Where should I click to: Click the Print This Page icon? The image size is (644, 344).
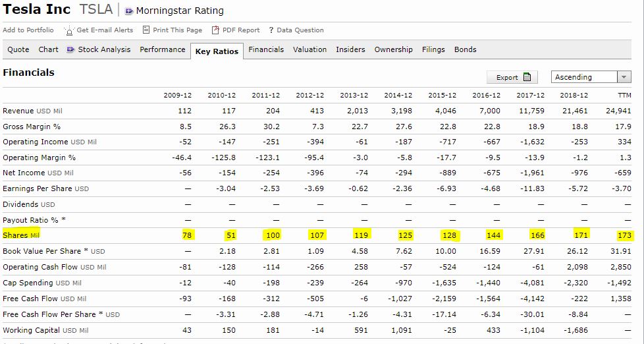coord(146,30)
